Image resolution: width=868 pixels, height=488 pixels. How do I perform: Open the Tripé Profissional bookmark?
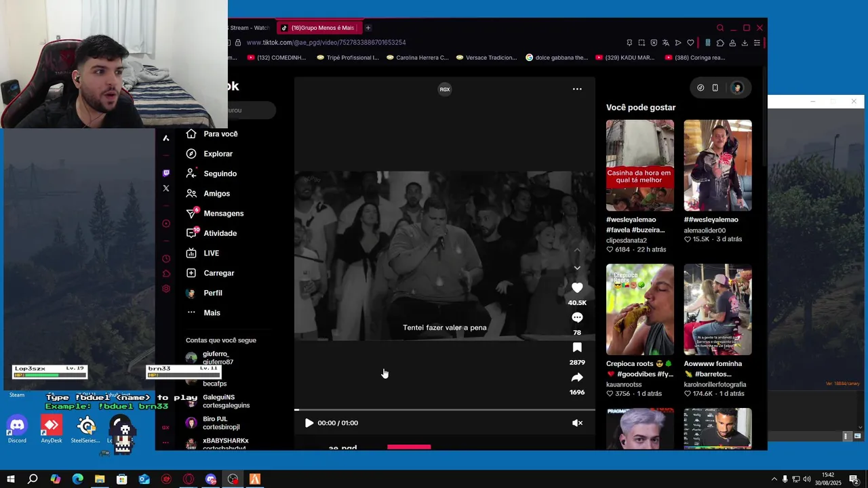point(348,58)
